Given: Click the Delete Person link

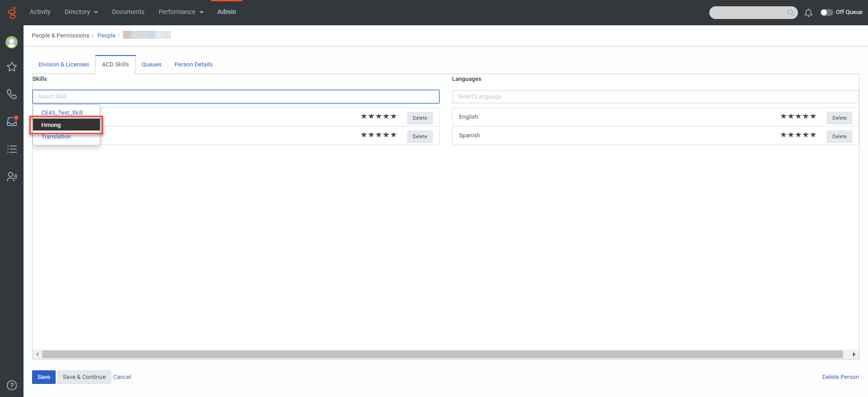Looking at the screenshot, I should click(840, 377).
